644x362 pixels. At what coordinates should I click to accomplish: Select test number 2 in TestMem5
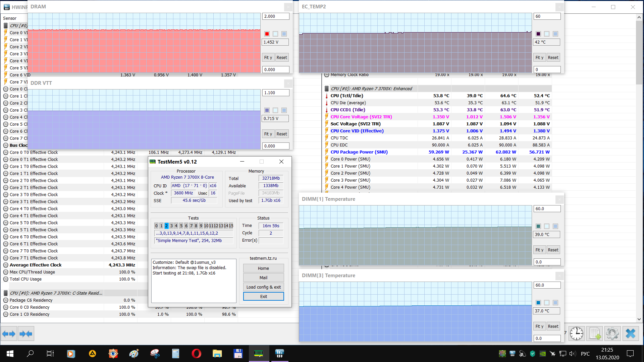click(x=166, y=226)
